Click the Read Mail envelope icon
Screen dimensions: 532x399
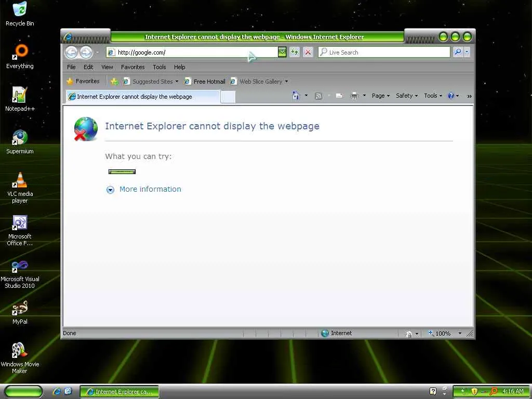point(339,96)
